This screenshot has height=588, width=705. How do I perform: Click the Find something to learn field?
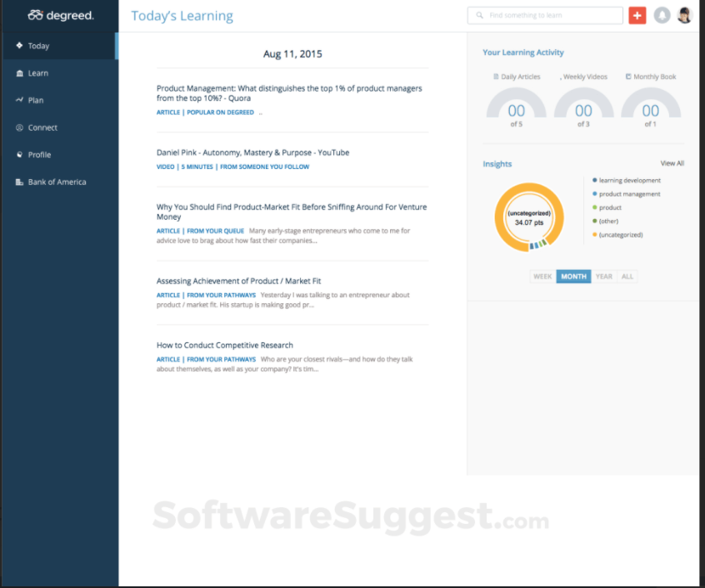click(x=545, y=15)
